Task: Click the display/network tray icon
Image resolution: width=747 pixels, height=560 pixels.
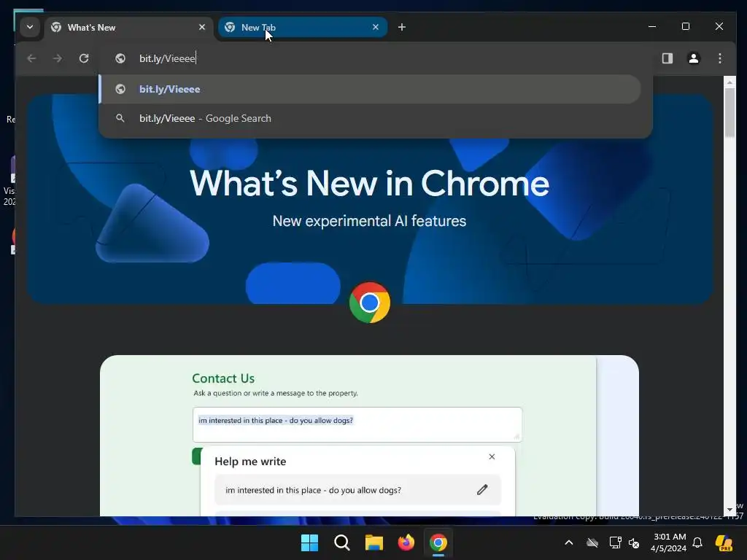Action: [615, 542]
